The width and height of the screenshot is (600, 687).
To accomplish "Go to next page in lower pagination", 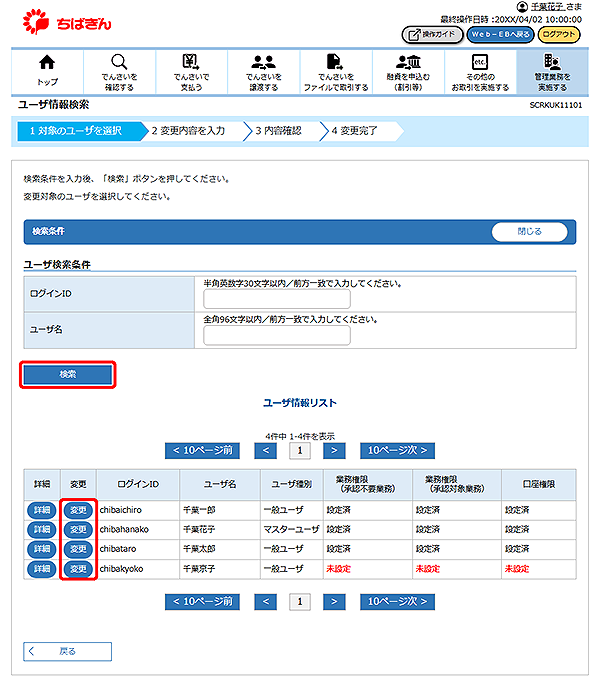I will click(334, 602).
